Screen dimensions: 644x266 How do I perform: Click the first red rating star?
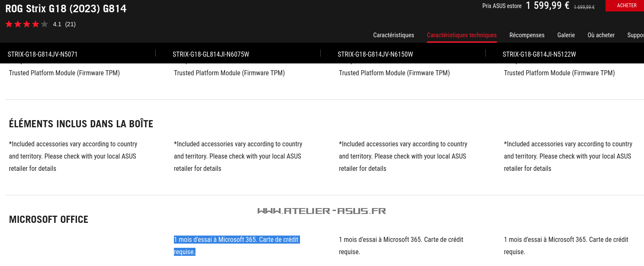pos(9,24)
